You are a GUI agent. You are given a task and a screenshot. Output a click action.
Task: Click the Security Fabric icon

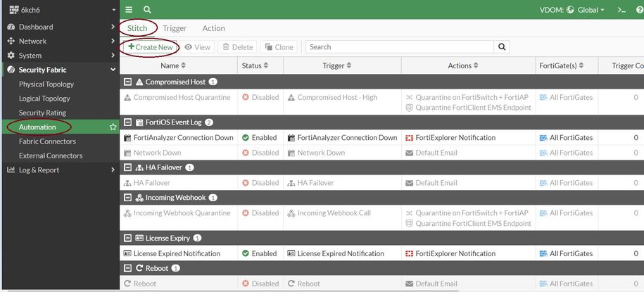[11, 70]
